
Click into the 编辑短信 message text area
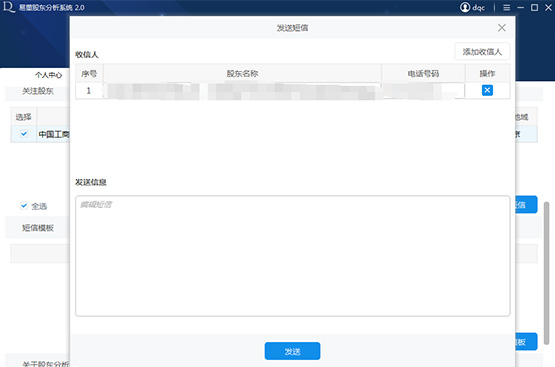point(292,256)
